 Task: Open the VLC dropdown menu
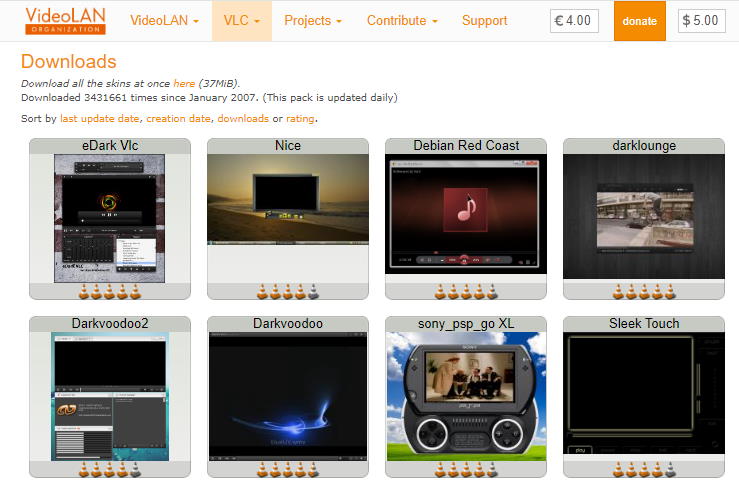click(242, 21)
